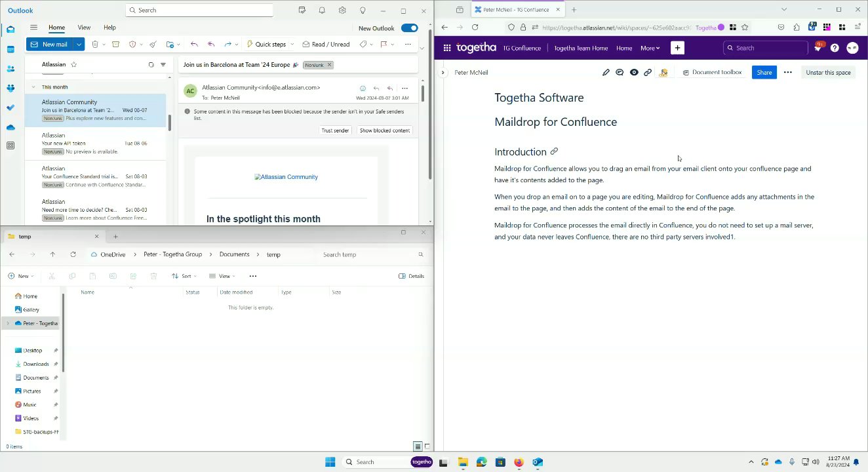Click Documents in the breadcrumb path
Image resolution: width=868 pixels, height=472 pixels.
[234, 254]
